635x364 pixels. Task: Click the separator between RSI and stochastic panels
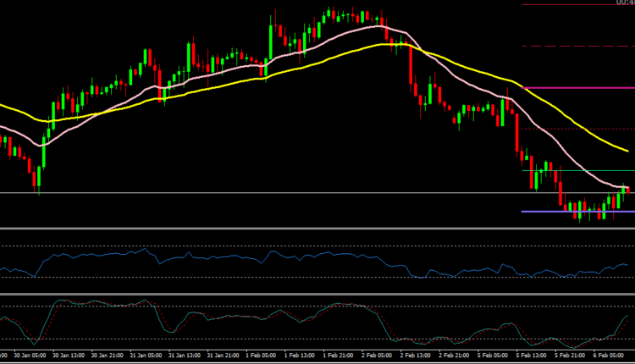pos(317,295)
